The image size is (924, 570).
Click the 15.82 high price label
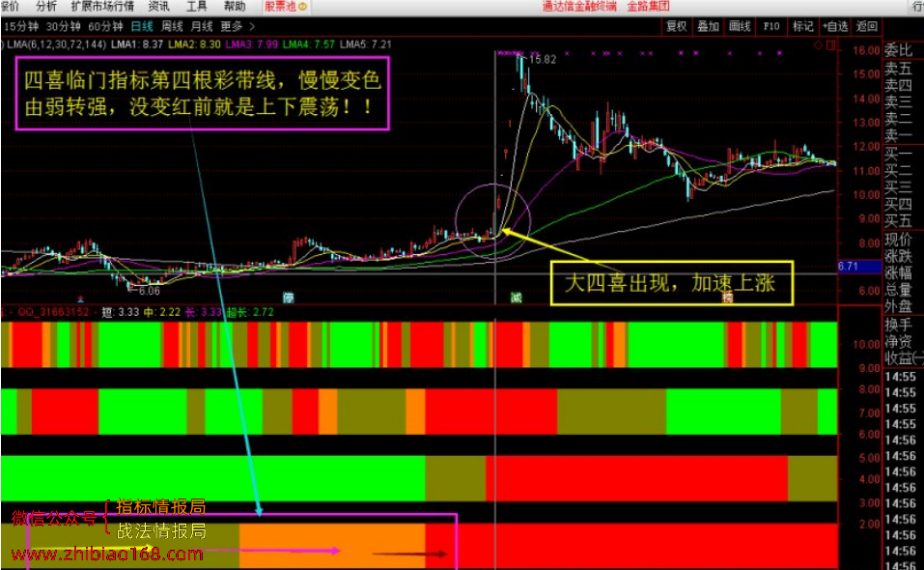543,60
